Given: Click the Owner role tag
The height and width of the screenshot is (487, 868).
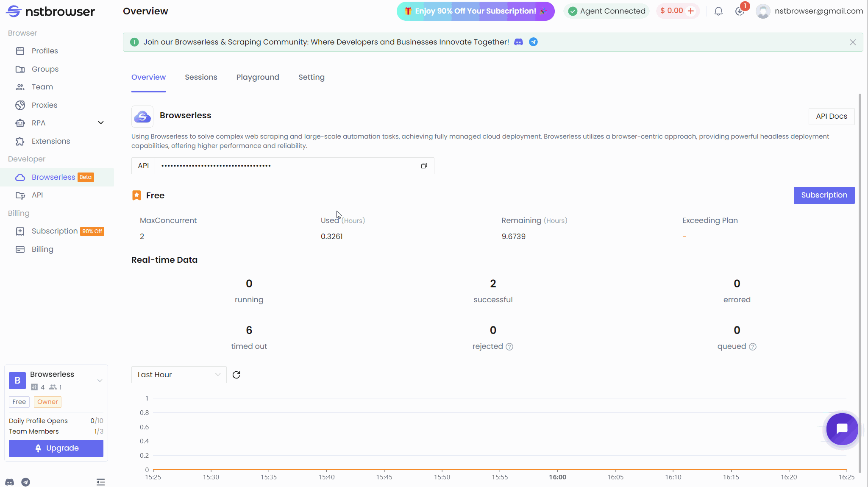Looking at the screenshot, I should pyautogui.click(x=47, y=402).
